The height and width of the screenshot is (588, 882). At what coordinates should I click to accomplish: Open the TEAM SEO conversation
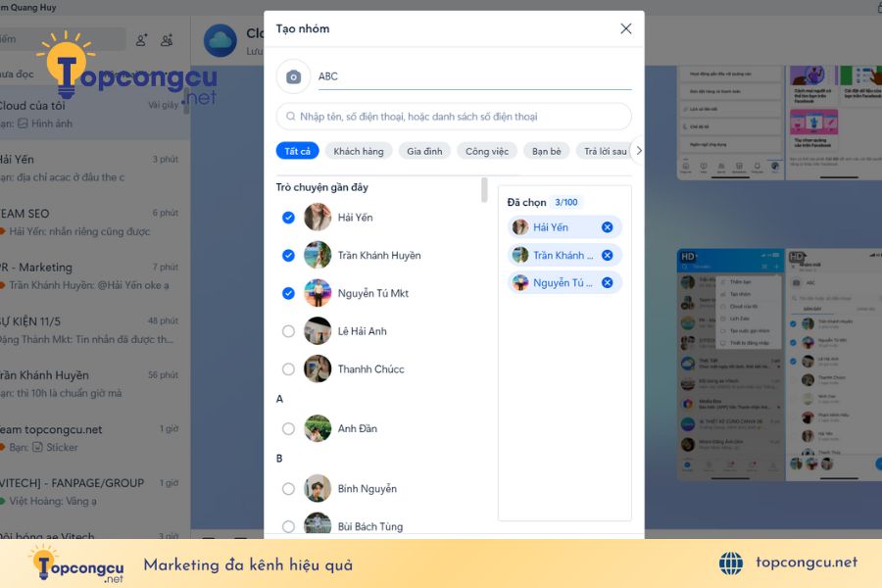(93, 221)
